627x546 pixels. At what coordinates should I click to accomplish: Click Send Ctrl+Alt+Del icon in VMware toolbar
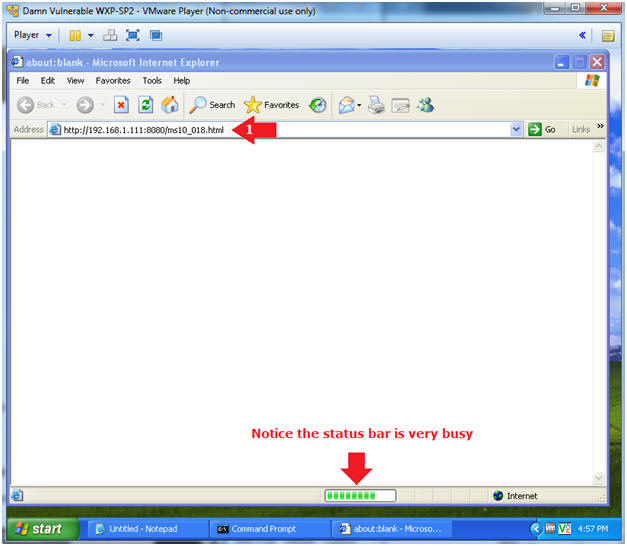tap(110, 36)
